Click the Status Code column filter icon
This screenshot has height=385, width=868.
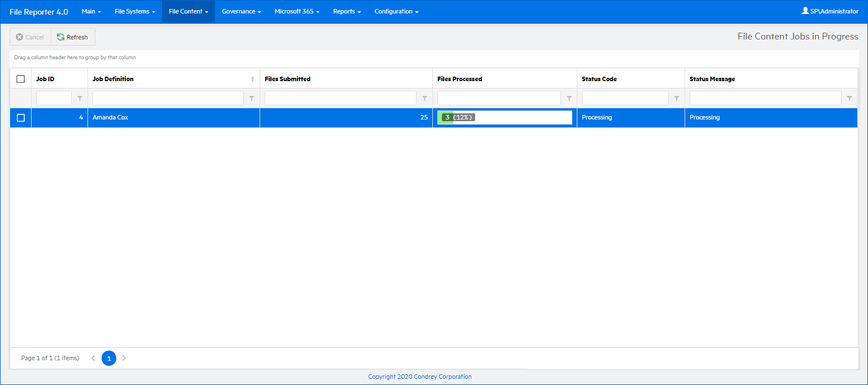tap(677, 98)
